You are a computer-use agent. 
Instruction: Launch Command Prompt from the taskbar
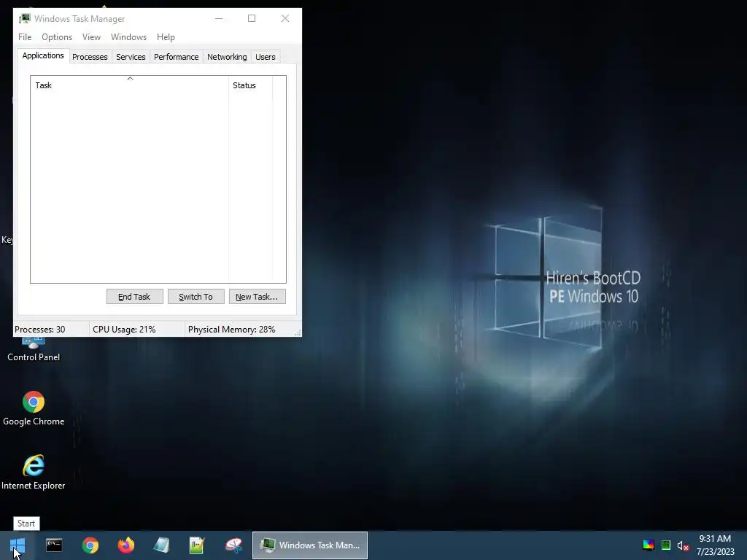54,545
